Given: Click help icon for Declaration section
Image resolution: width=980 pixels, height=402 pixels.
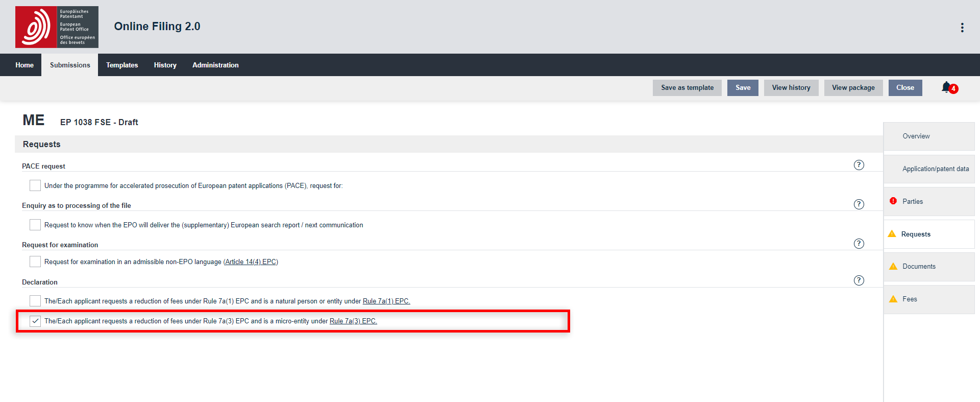Looking at the screenshot, I should (859, 280).
